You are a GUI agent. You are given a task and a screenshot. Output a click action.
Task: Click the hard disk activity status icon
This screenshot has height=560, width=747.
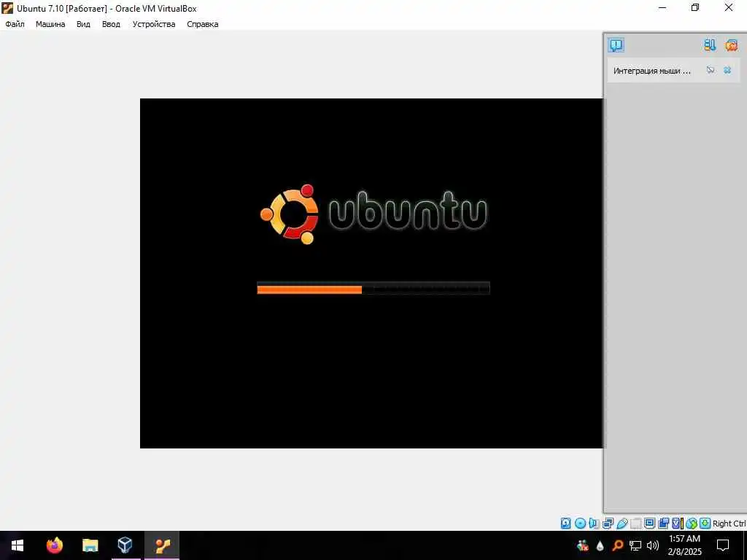565,524
